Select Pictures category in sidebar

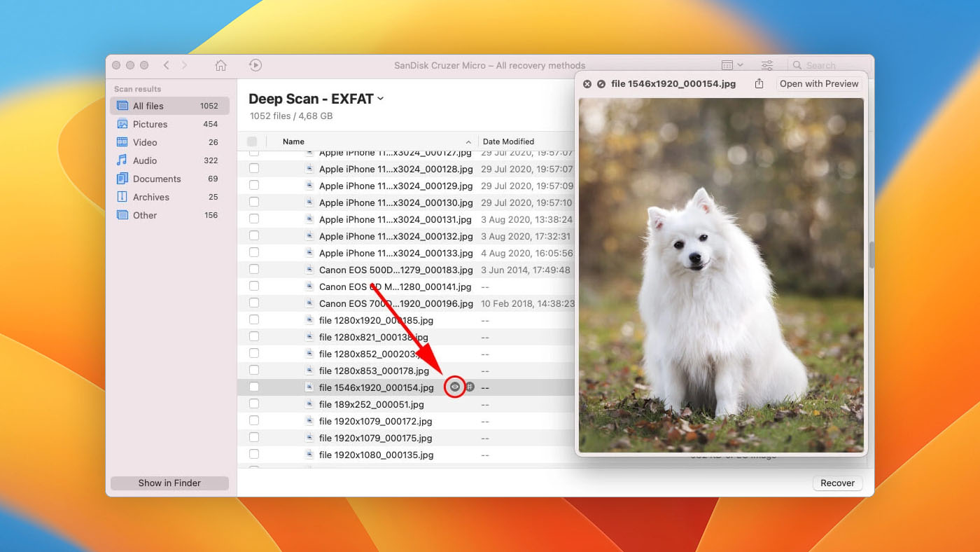coord(150,124)
